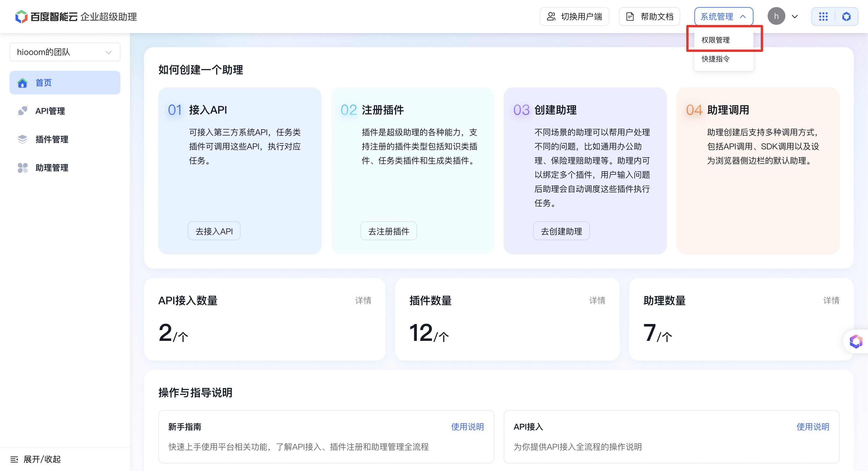Open 详情 for 插件数量
The height and width of the screenshot is (471, 868).
pos(597,300)
